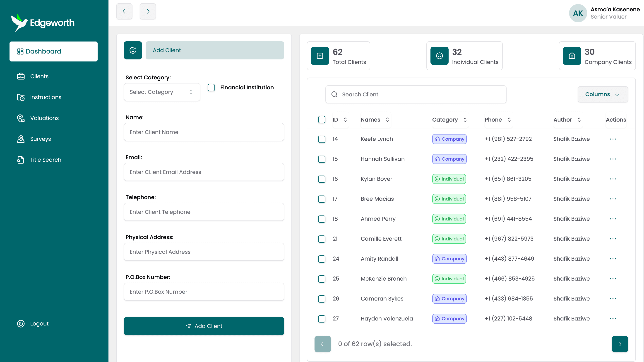Click the back arrow icon in top bar
Screen dimensions: 644x362
[x=124, y=11]
